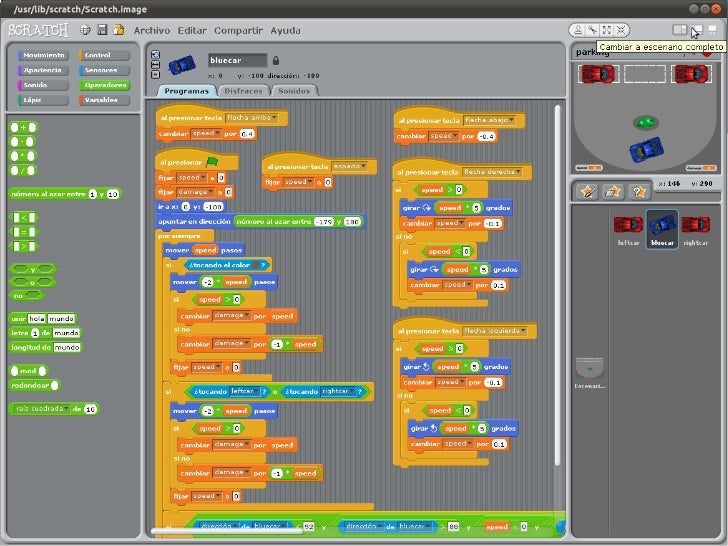The height and width of the screenshot is (546, 728).
Task: Open the Sensores block category
Action: point(104,70)
